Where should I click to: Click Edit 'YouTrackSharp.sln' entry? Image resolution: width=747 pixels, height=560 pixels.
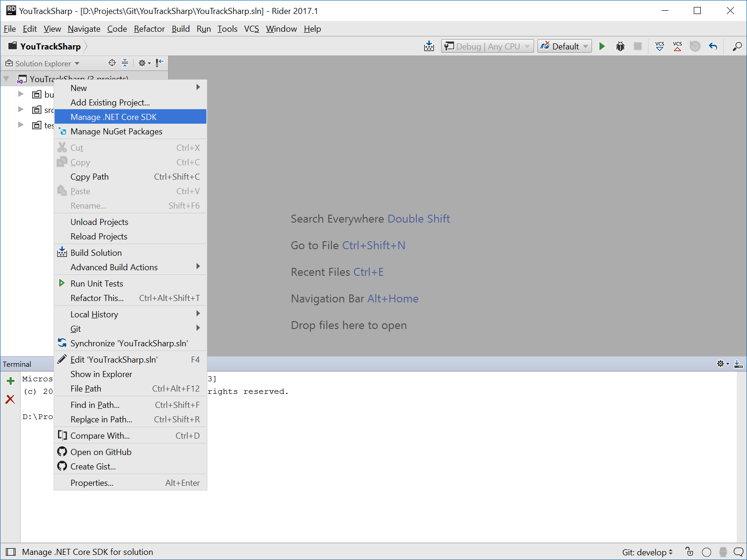coord(131,360)
